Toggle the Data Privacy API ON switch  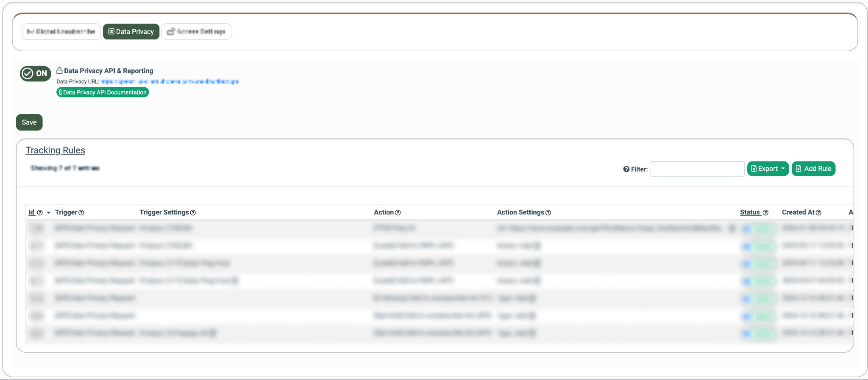[36, 74]
